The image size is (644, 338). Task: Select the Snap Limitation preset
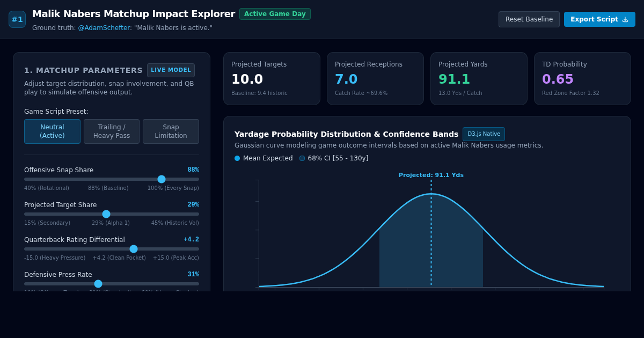coord(171,131)
